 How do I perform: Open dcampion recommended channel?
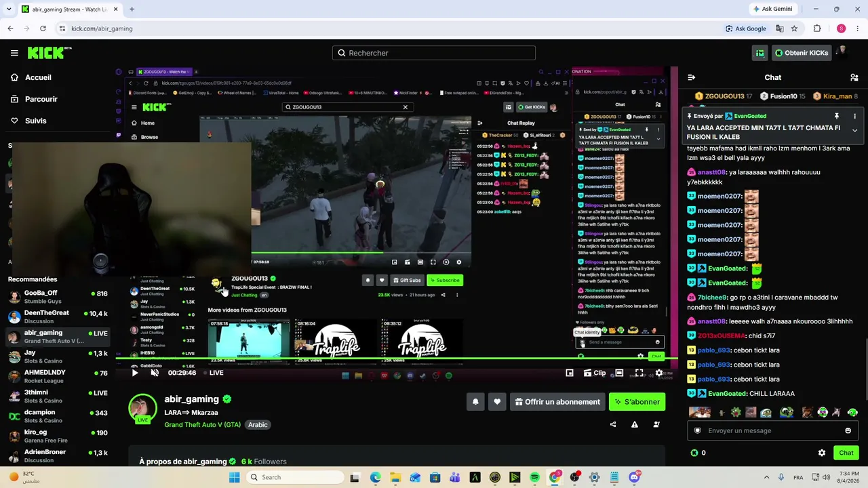pyautogui.click(x=57, y=415)
